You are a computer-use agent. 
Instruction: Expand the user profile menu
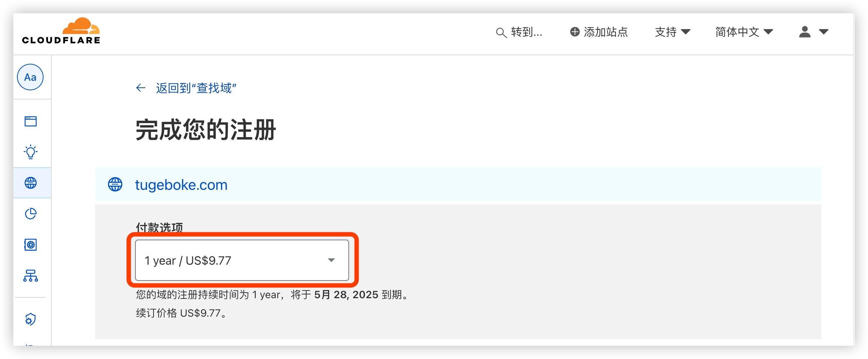tap(814, 32)
